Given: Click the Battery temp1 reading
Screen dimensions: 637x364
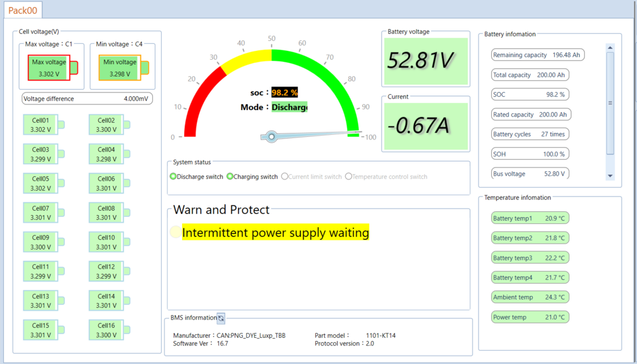Looking at the screenshot, I should click(x=529, y=218).
